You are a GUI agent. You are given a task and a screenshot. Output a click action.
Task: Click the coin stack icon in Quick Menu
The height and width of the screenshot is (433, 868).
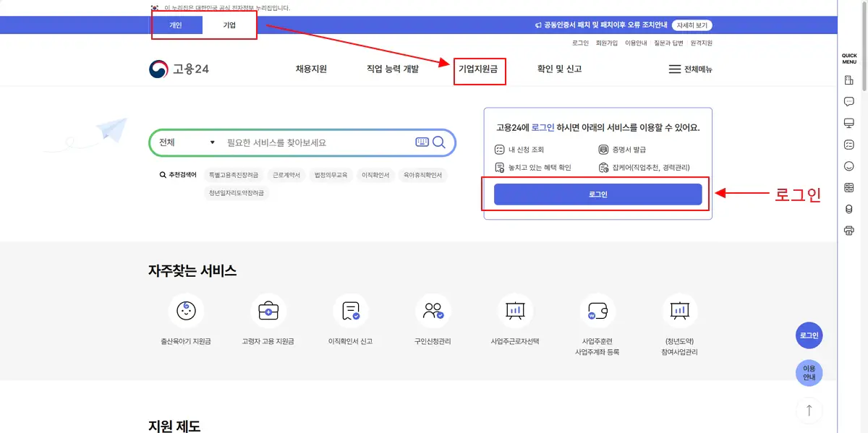pyautogui.click(x=849, y=210)
